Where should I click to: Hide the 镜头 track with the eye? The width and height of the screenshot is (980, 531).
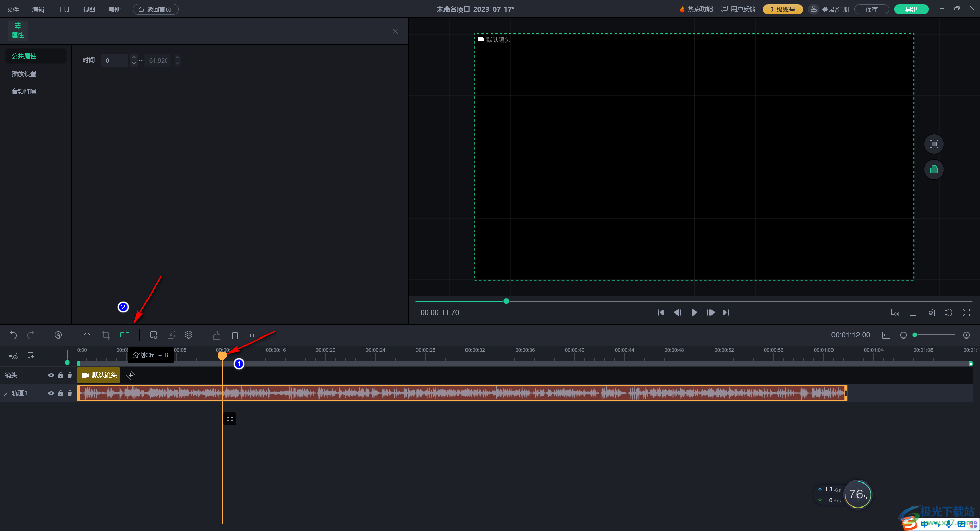tap(51, 375)
